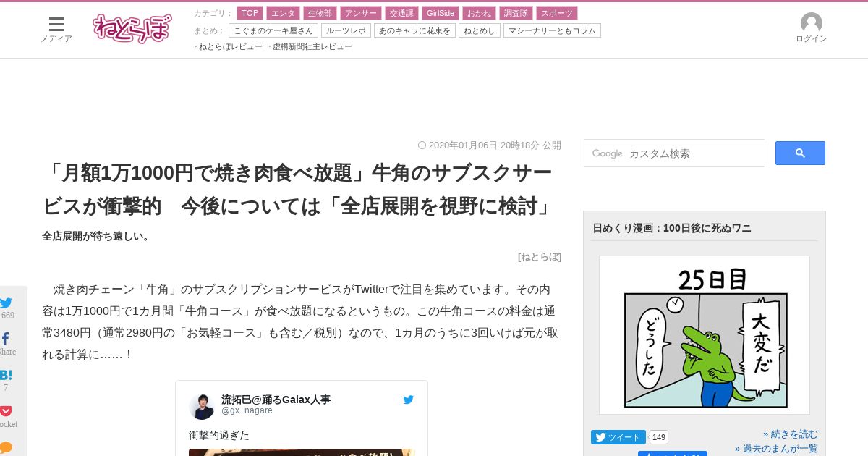The height and width of the screenshot is (456, 868).
Task: Click 流拓巳 tweet author avatar
Action: [202, 407]
